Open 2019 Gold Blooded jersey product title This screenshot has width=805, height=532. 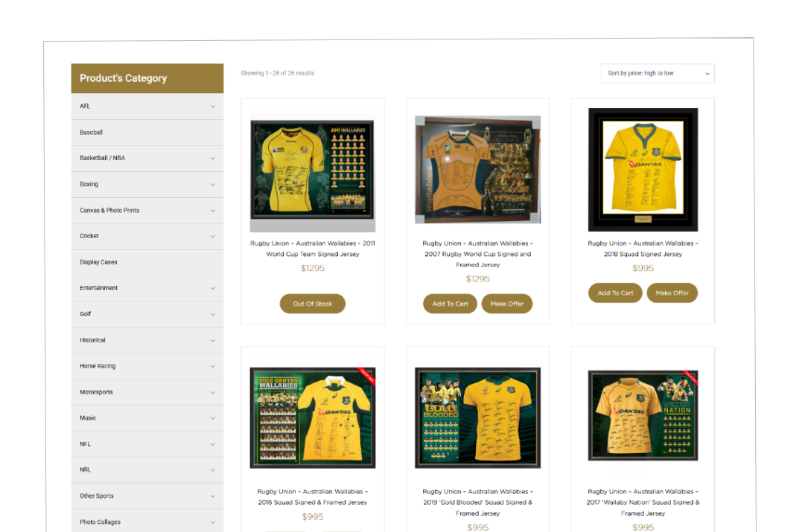[477, 502]
